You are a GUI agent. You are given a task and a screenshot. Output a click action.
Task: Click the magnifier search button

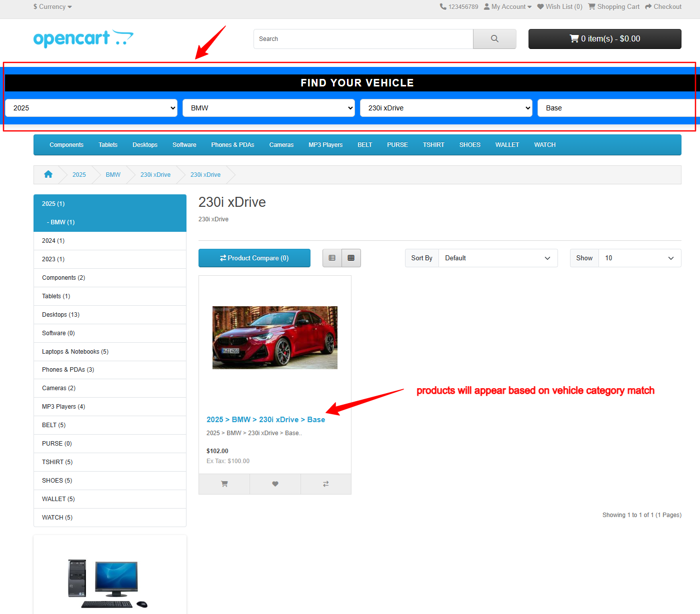tap(494, 39)
